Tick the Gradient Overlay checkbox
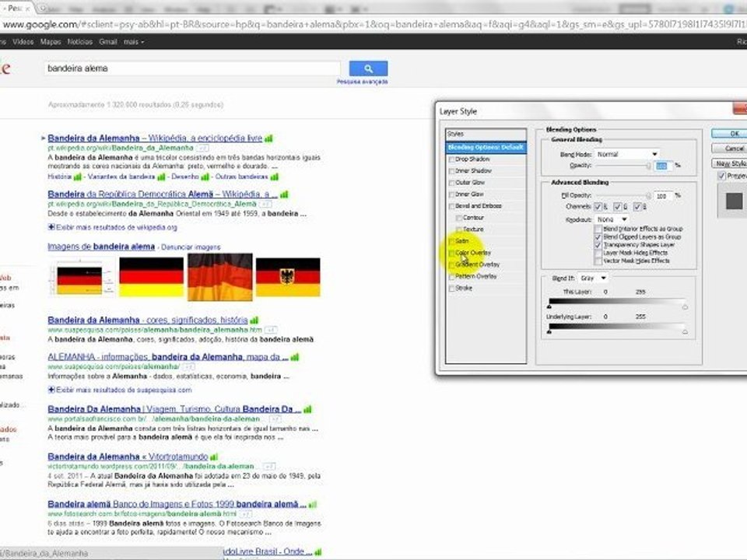 click(451, 264)
